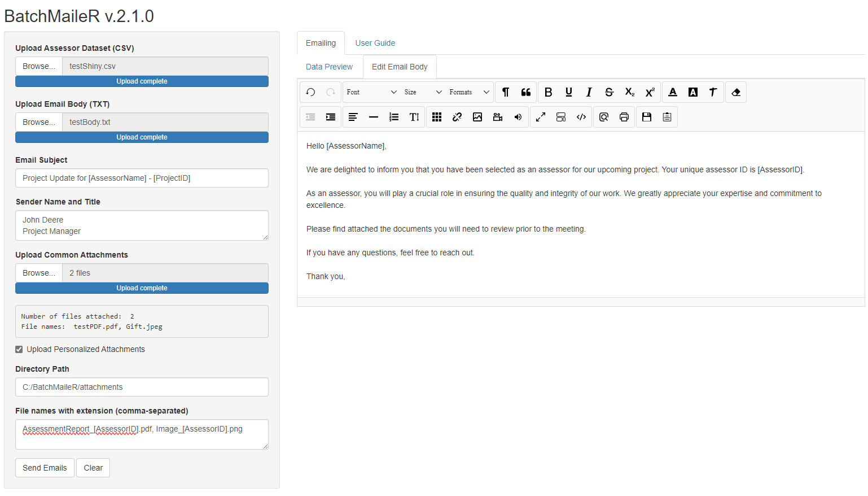Click the eraser to remove formatting
This screenshot has width=868, height=496.
[x=736, y=92]
